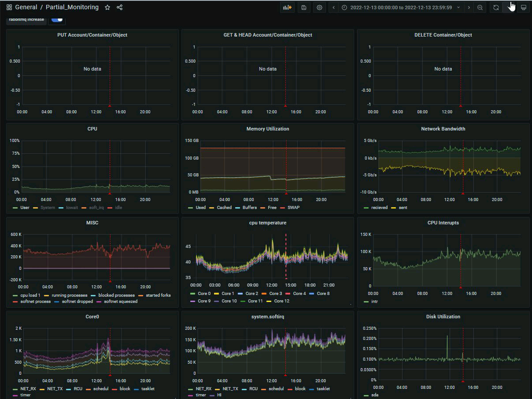This screenshot has height=399, width=532.
Task: Cycle view mode with the monitor icon
Action: click(523, 7)
